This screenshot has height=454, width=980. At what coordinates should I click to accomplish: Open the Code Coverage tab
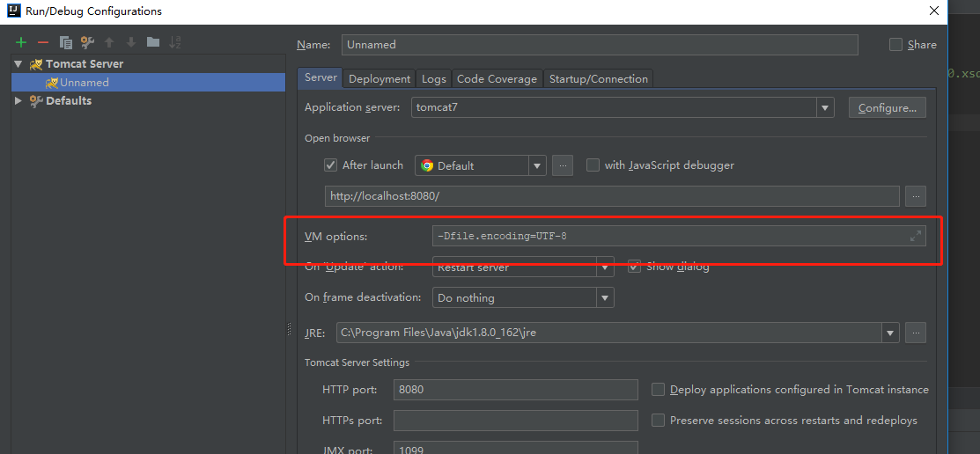pyautogui.click(x=497, y=79)
